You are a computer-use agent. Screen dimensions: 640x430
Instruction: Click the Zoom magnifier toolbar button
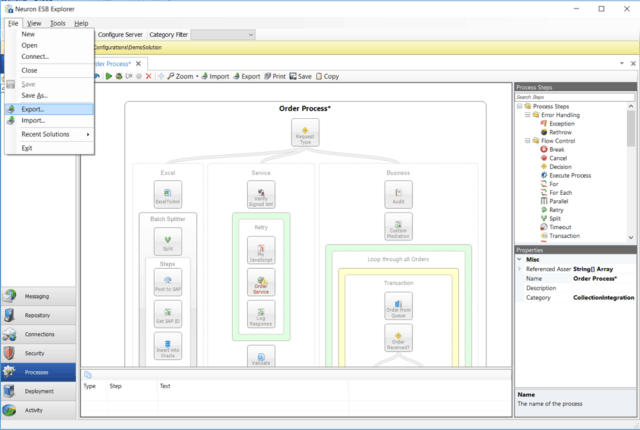coord(180,76)
